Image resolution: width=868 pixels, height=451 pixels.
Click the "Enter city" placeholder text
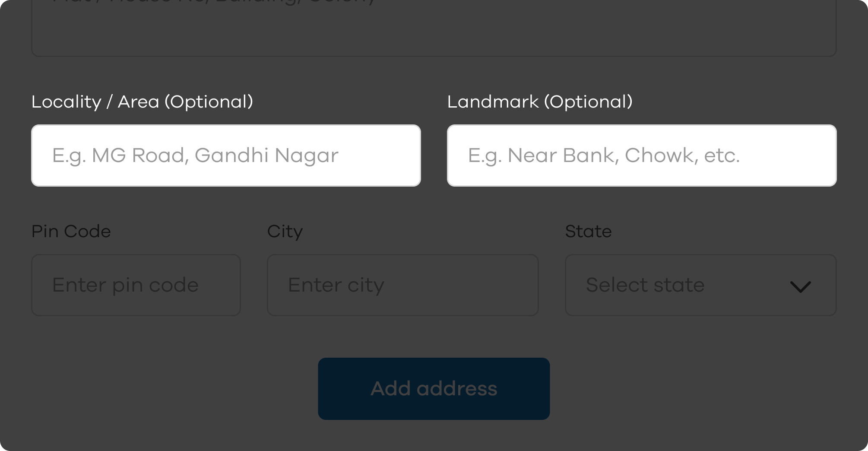(x=336, y=285)
